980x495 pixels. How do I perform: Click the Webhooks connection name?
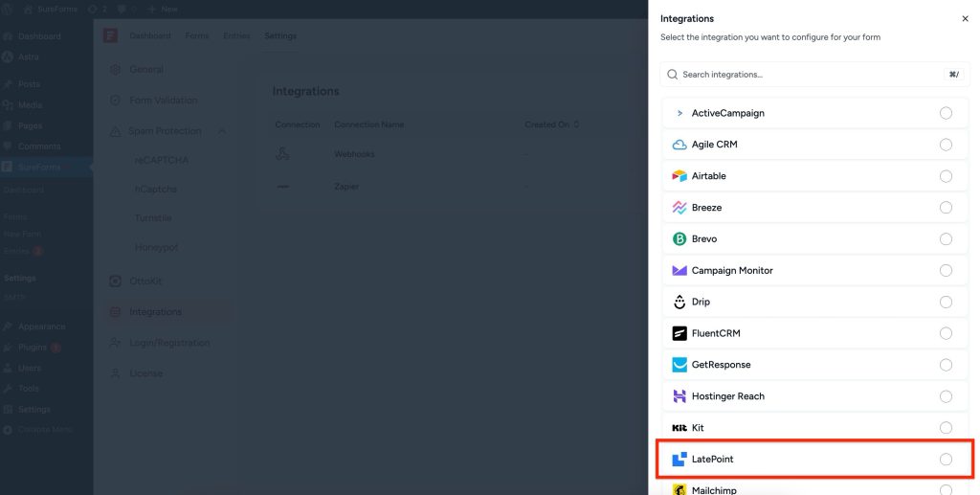(x=354, y=154)
